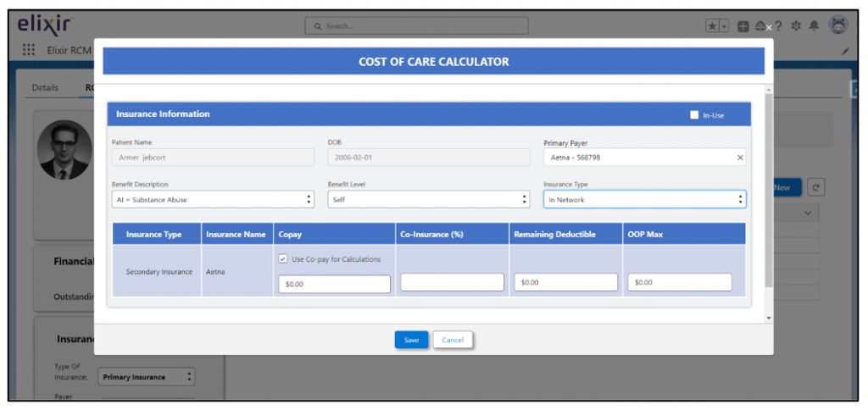Uncheck Use Co-pay for Calculations
Screen dimensions: 868x410
(283, 259)
